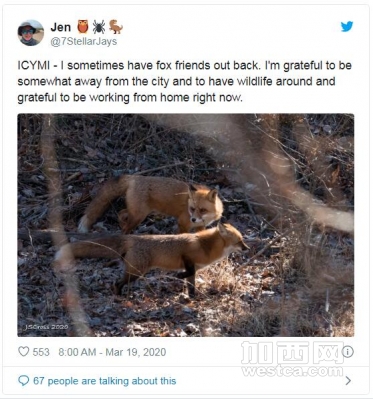Click the spider emoji in display name

click(99, 27)
